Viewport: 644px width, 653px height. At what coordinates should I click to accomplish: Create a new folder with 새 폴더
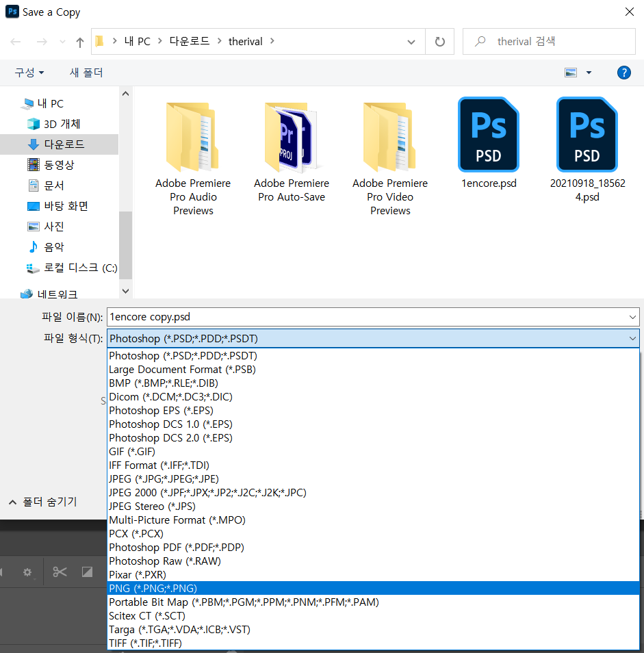point(86,73)
